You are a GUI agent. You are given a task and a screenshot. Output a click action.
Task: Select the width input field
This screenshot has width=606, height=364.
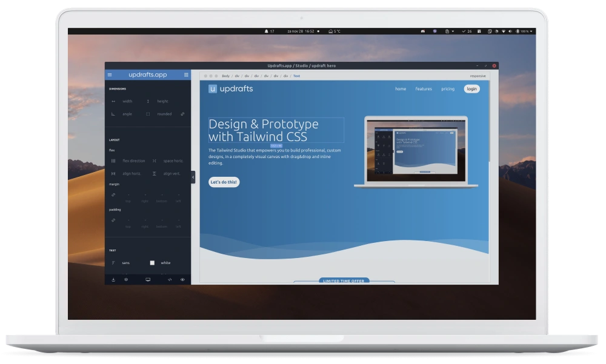(x=127, y=101)
